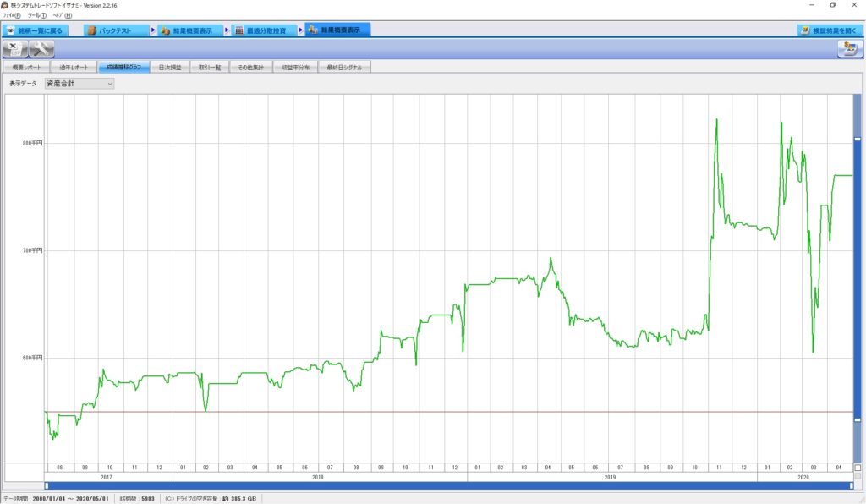Click the first 結果概要表示 step after バックテスト

(191, 30)
